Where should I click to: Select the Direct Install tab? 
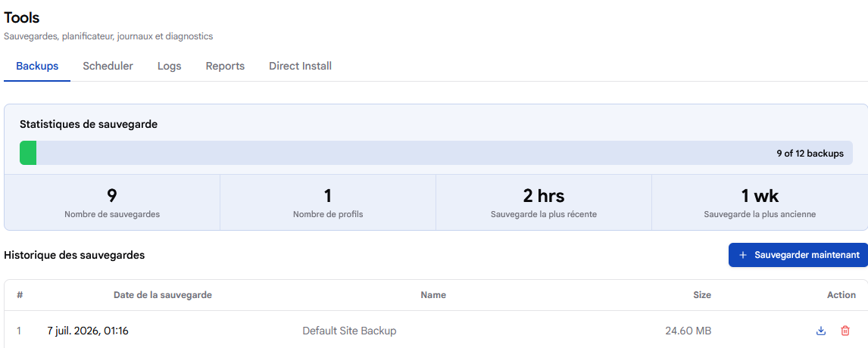[x=301, y=67]
